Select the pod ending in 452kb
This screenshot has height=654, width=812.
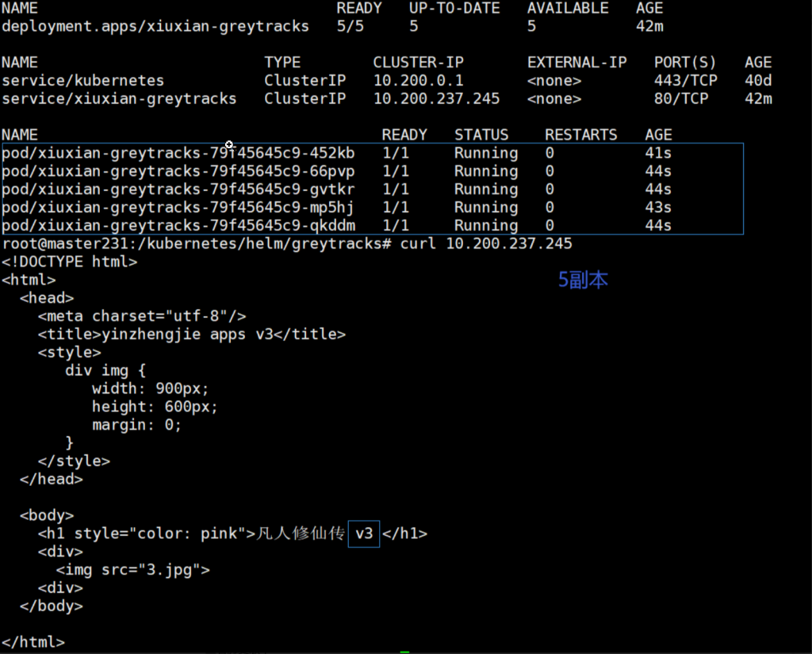click(178, 153)
